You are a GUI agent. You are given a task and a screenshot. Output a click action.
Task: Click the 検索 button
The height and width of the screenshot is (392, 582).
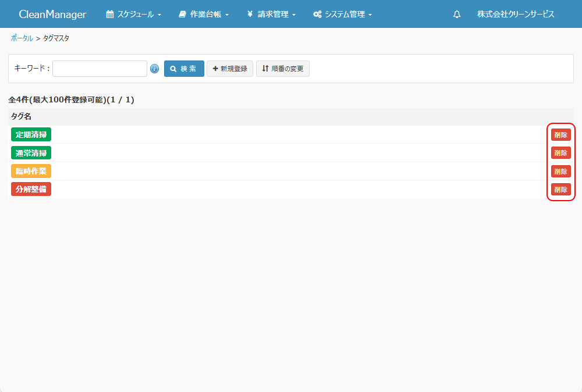[184, 69]
